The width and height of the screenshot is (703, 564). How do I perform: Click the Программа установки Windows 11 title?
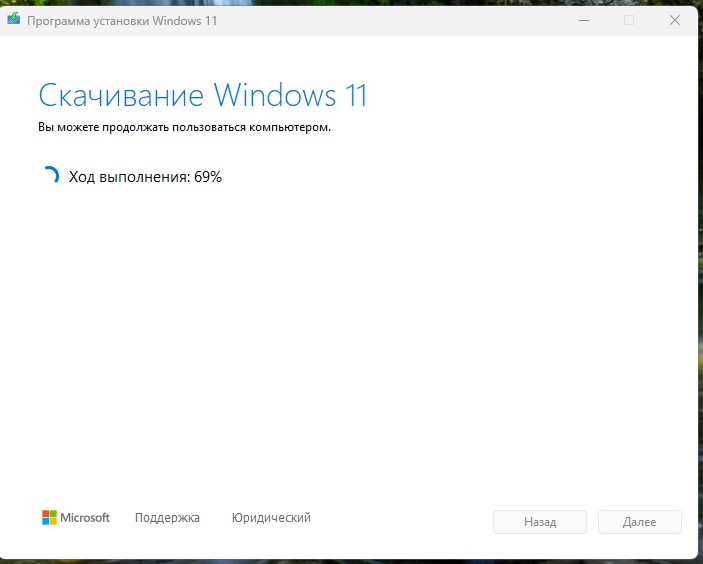pos(122,21)
